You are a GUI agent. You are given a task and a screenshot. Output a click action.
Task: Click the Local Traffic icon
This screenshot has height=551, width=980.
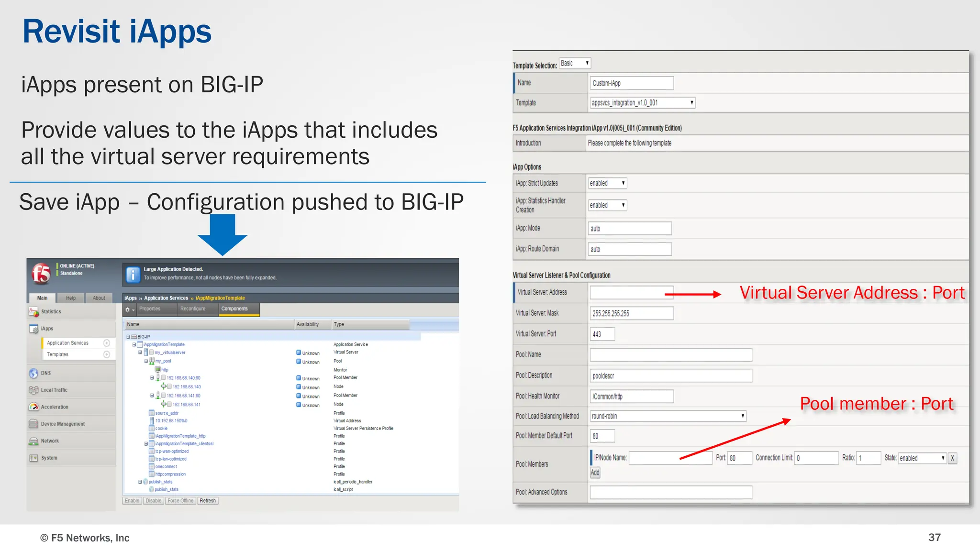click(x=33, y=390)
